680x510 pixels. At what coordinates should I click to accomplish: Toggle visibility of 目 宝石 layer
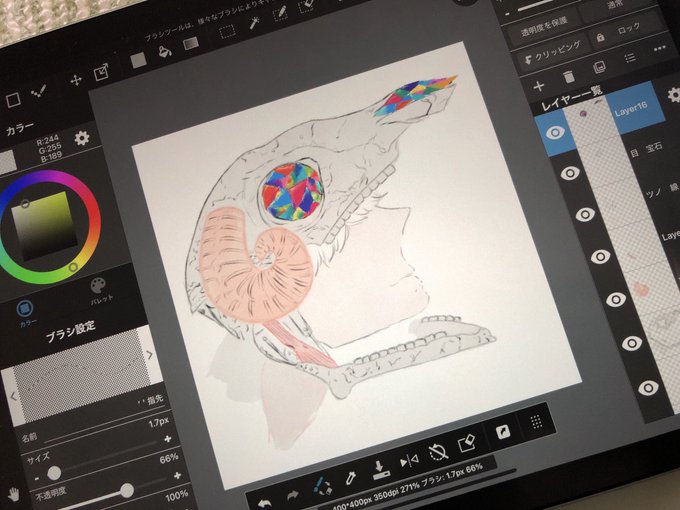[570, 173]
